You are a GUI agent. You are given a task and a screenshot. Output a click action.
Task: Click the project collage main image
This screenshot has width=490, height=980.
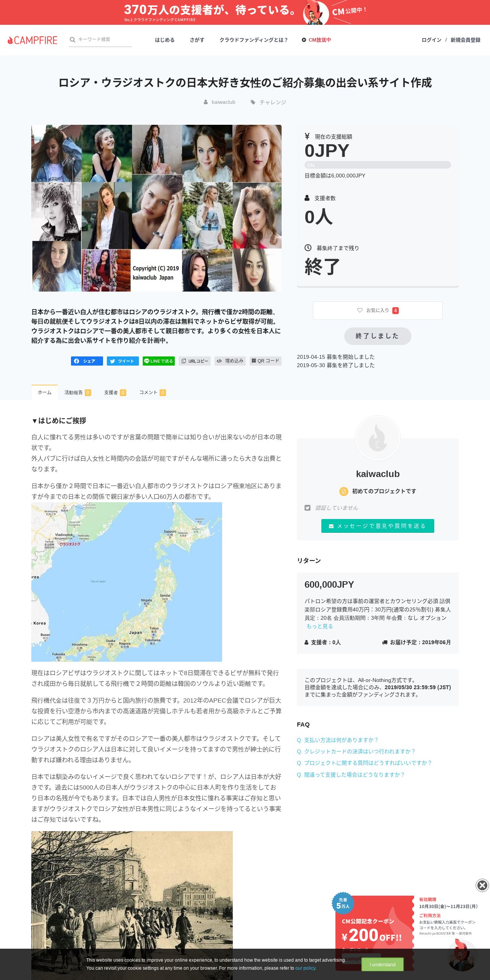156,208
